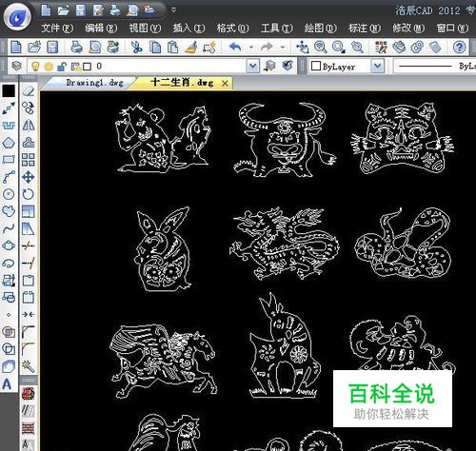Image resolution: width=476 pixels, height=451 pixels.
Task: Activate the Pan realtime tool
Action: coord(302,48)
